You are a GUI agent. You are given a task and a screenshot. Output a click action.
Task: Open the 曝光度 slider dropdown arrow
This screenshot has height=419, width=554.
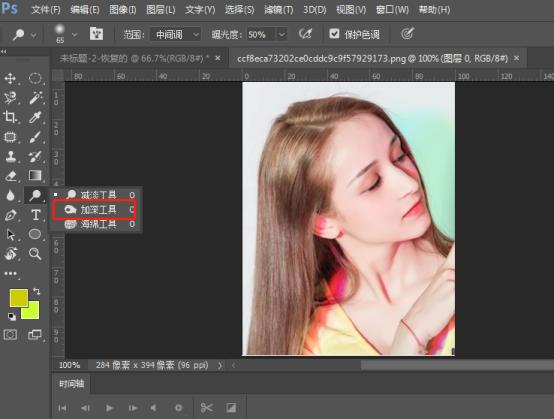click(x=282, y=35)
